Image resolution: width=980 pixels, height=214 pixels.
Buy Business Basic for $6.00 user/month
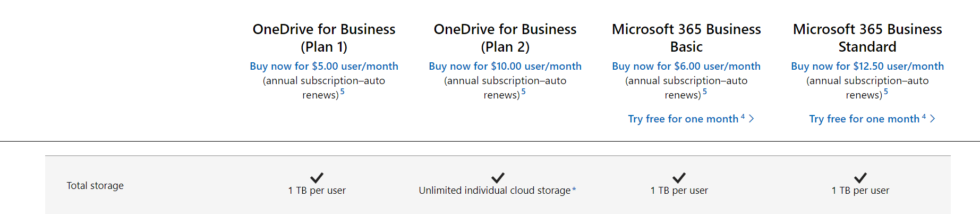point(686,66)
